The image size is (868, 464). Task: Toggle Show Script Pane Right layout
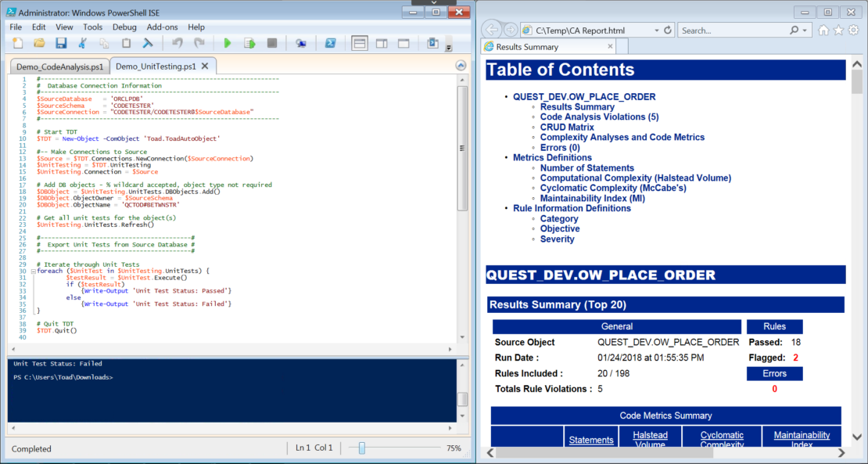click(x=382, y=42)
